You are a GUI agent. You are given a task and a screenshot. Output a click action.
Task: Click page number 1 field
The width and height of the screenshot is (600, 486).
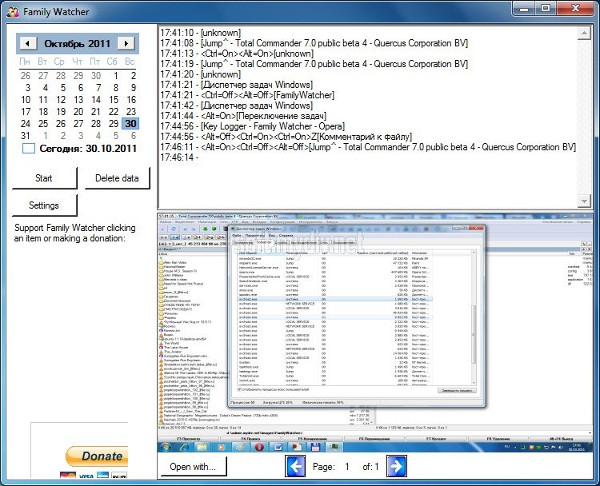click(347, 466)
